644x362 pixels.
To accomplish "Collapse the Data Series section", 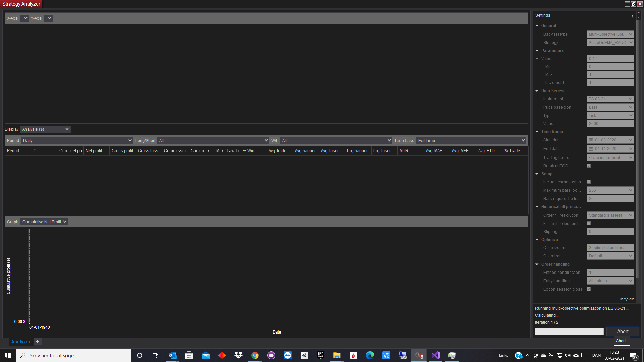I will click(537, 91).
